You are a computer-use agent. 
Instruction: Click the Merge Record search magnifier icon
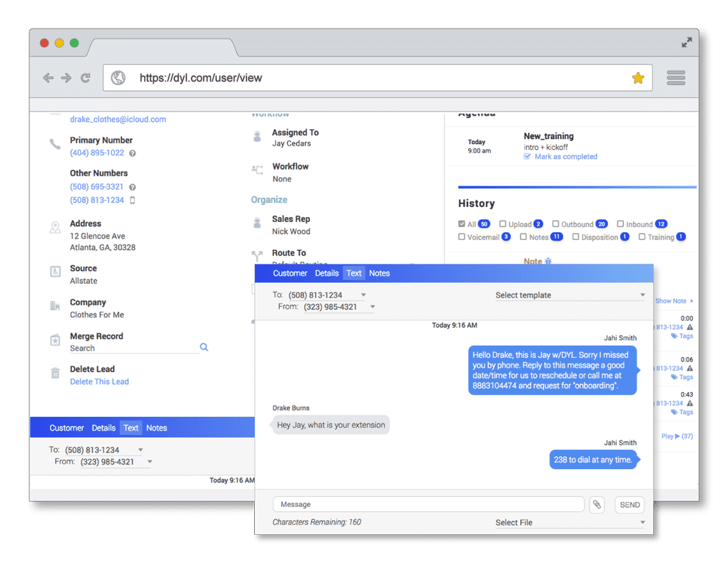tap(204, 347)
